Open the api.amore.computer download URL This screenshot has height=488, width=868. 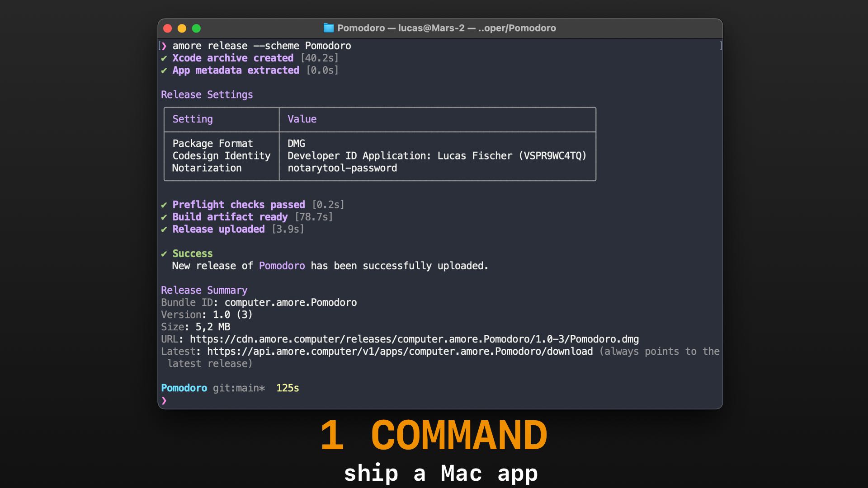pyautogui.click(x=400, y=351)
